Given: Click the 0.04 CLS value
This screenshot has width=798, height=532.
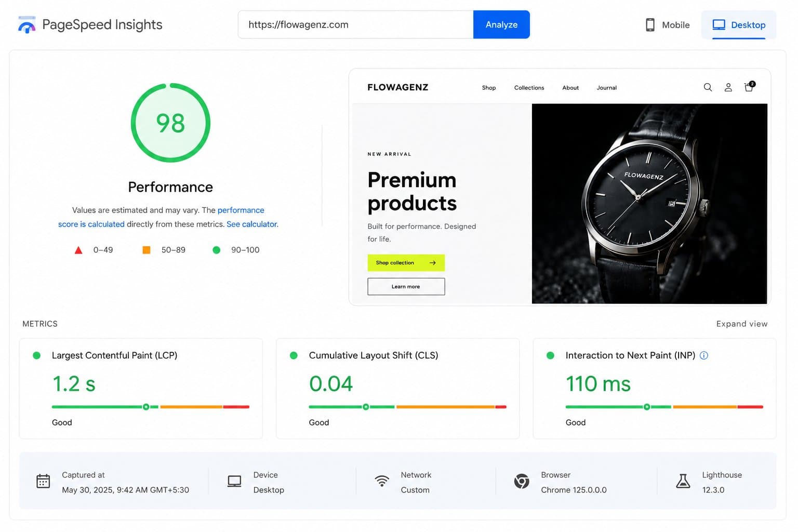Looking at the screenshot, I should (331, 384).
